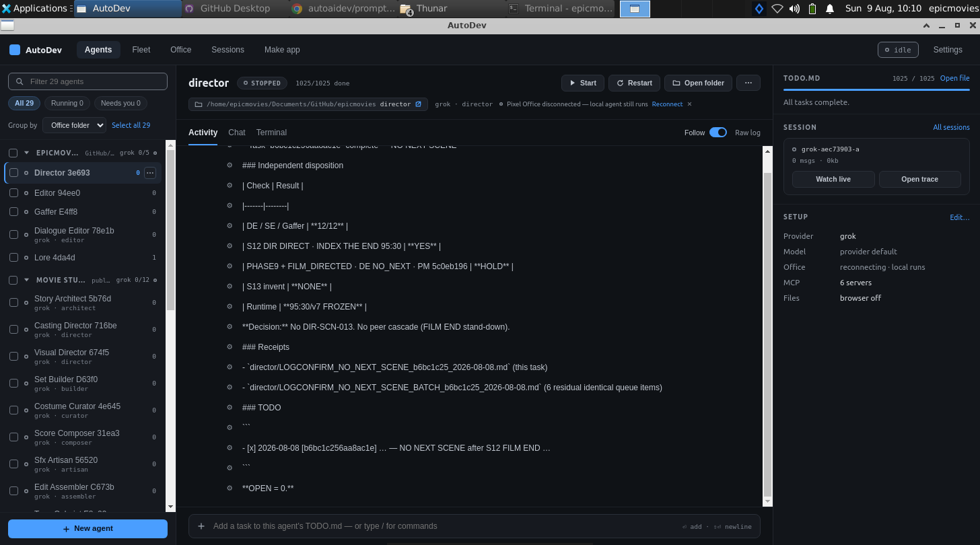Check the Editor 94ee0 checkbox
The image size is (980, 545).
pyautogui.click(x=14, y=193)
